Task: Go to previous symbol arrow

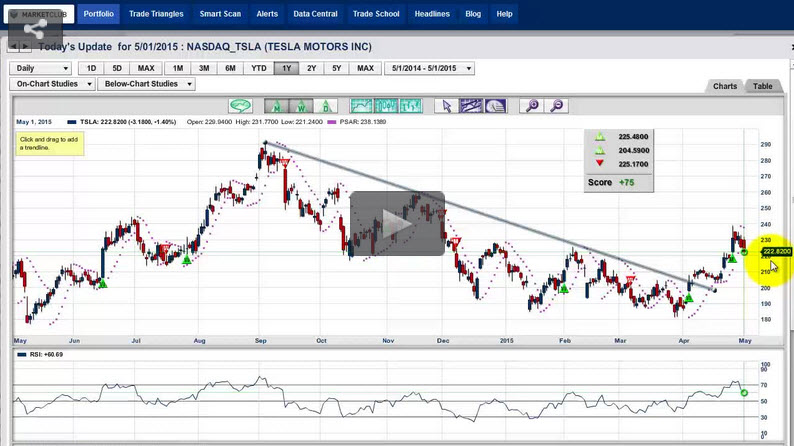Action: point(14,47)
